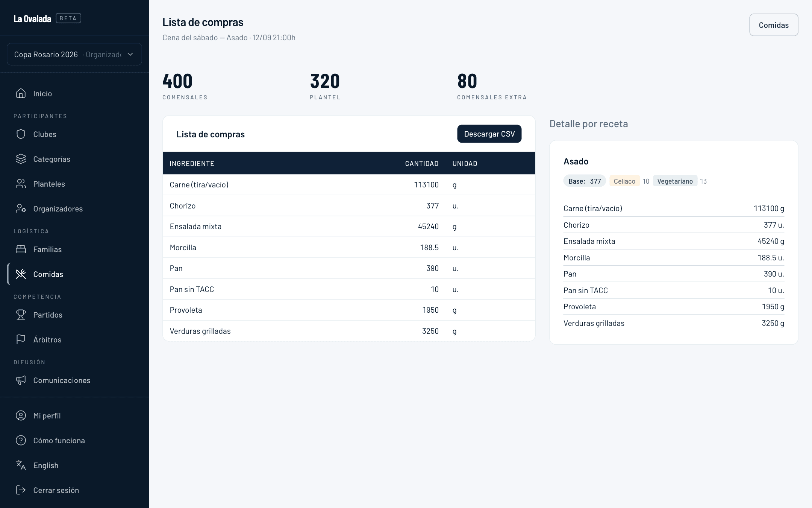Click the Planteles people icon
The height and width of the screenshot is (508, 812).
point(21,184)
